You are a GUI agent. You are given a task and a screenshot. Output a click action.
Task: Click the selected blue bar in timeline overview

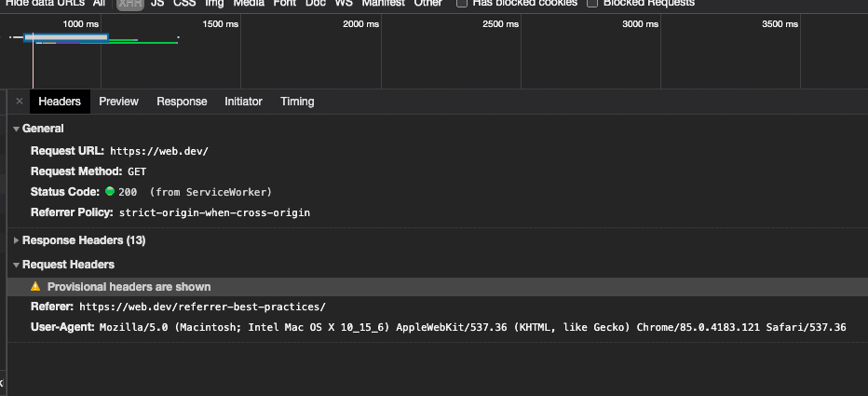(x=67, y=37)
